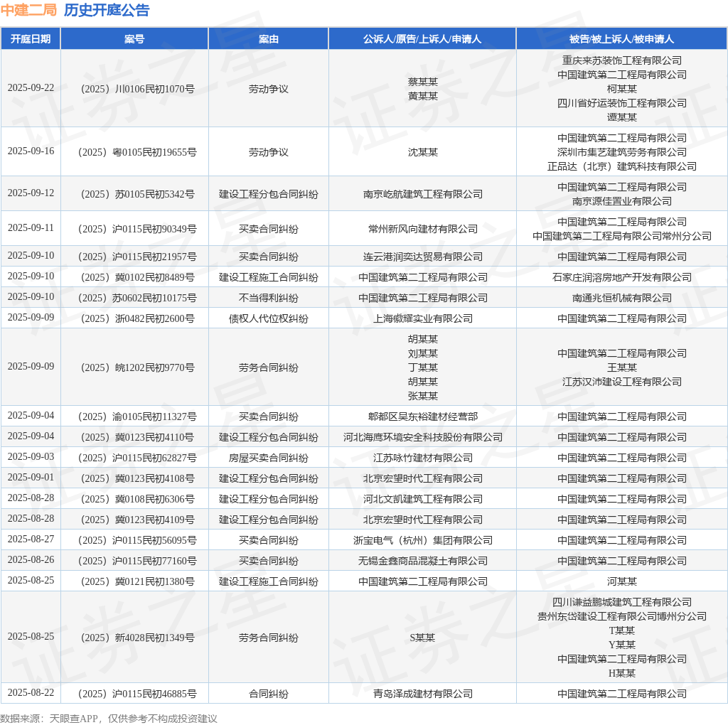Click case cause 不当得利纠纷
The image size is (728, 725).
(x=268, y=298)
